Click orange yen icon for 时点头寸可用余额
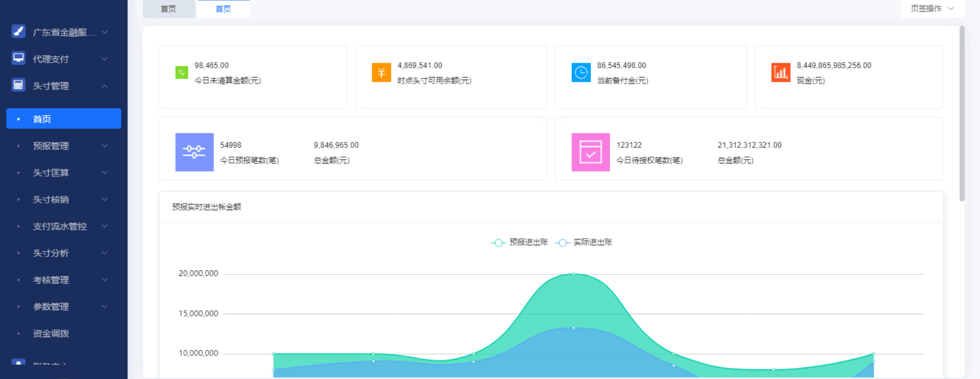Screen dimensions: 980x379 381,72
